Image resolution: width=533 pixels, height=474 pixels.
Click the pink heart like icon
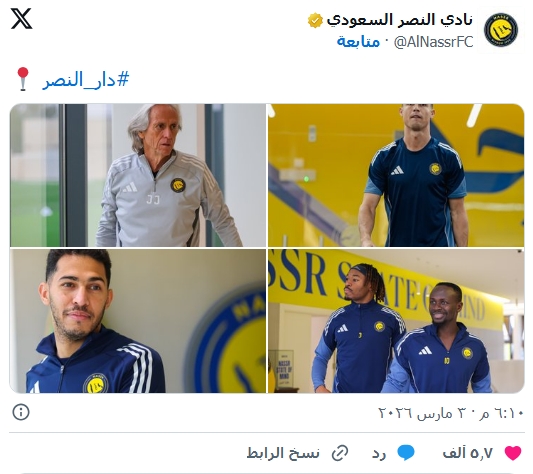point(513,453)
